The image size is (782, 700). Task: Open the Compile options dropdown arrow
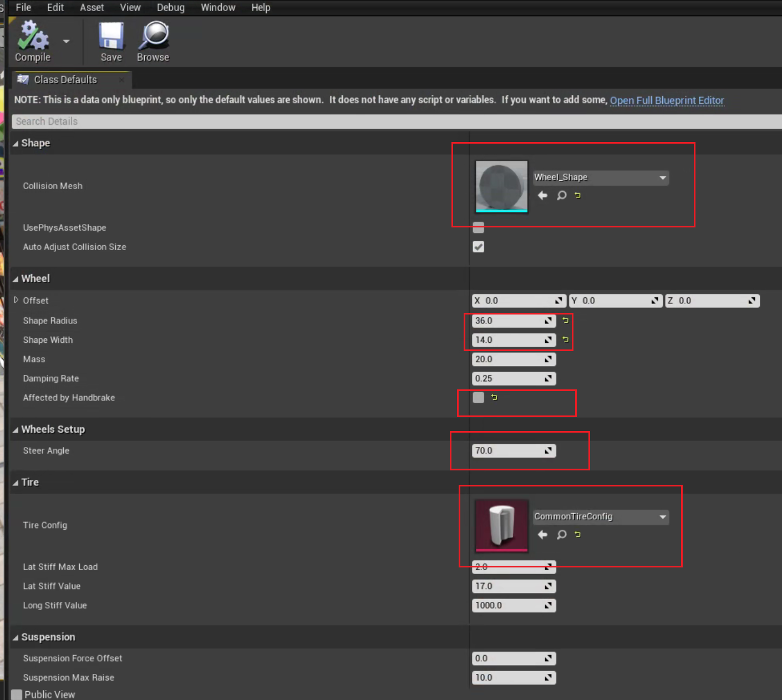pos(67,42)
